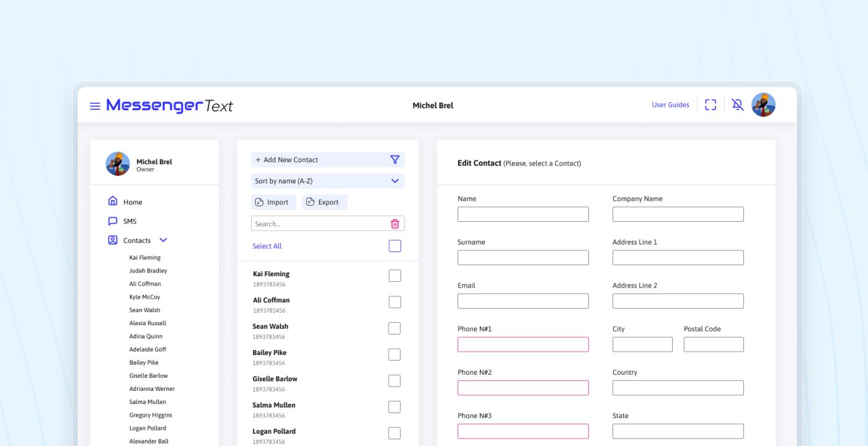Viewport: 868px width, 446px height.
Task: Tick the Salma Mullen checkbox
Action: click(x=394, y=407)
